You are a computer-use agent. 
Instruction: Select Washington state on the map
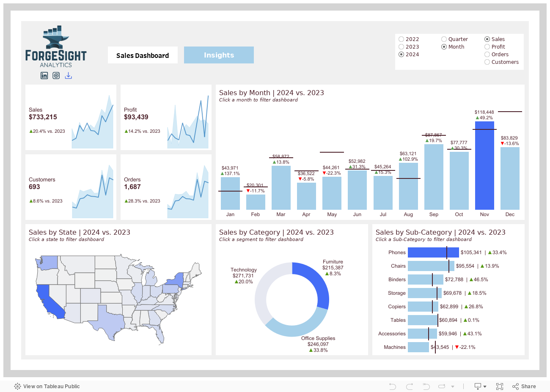click(47, 263)
